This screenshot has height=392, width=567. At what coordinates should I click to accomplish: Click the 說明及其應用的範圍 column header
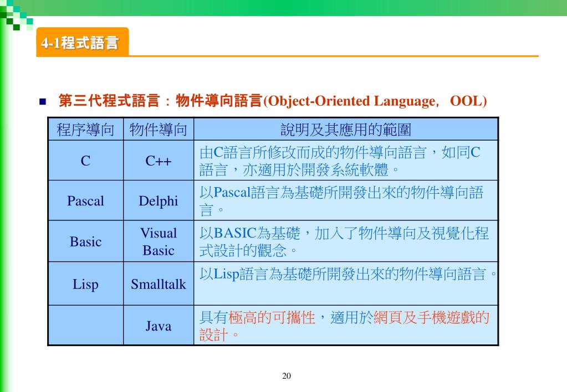pos(346,130)
